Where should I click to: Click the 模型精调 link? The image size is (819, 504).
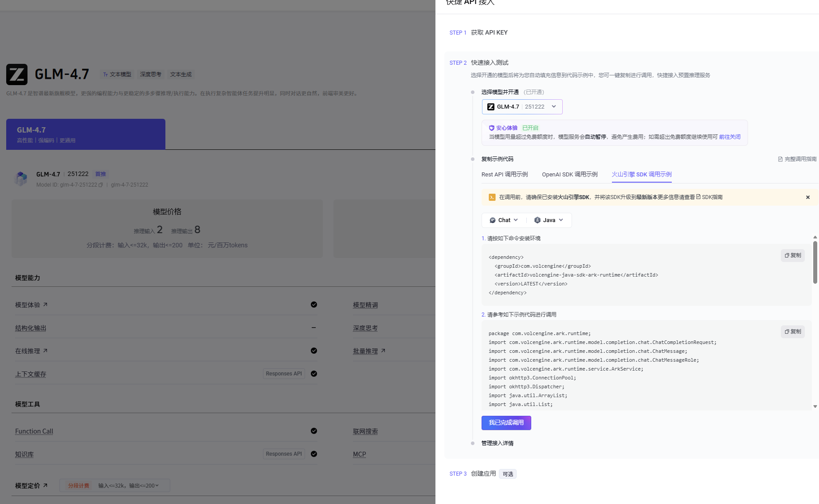(x=365, y=305)
